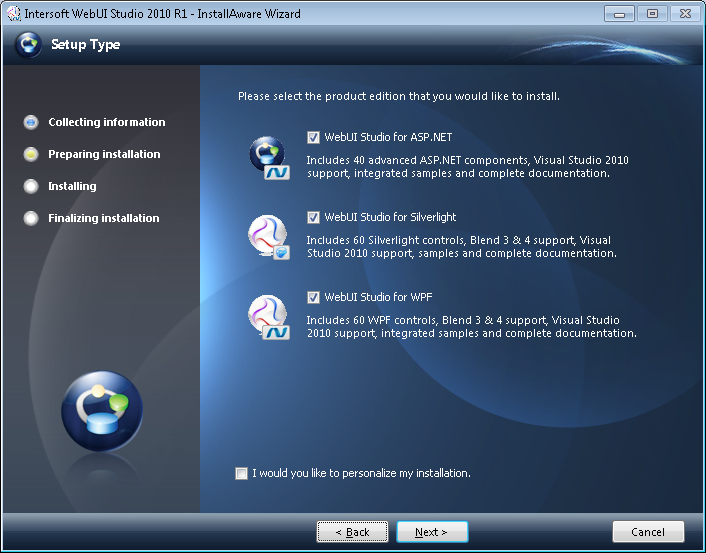Image resolution: width=706 pixels, height=553 pixels.
Task: Close the installer window
Action: click(684, 14)
